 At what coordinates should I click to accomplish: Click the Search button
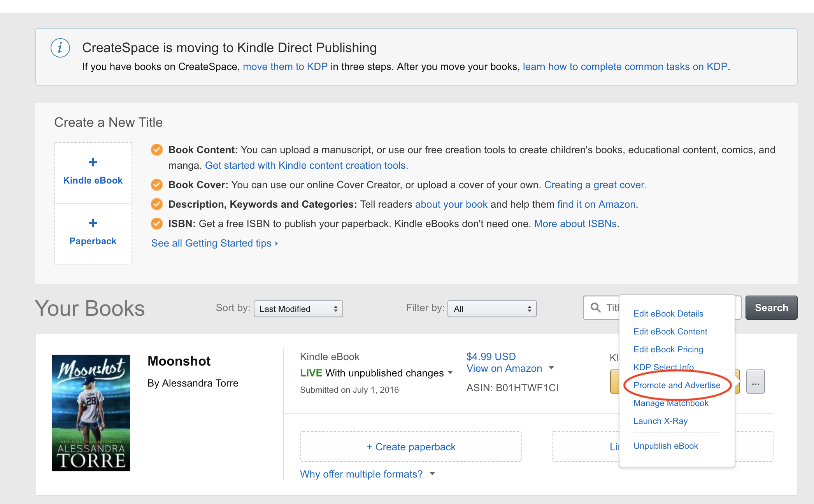tap(771, 308)
